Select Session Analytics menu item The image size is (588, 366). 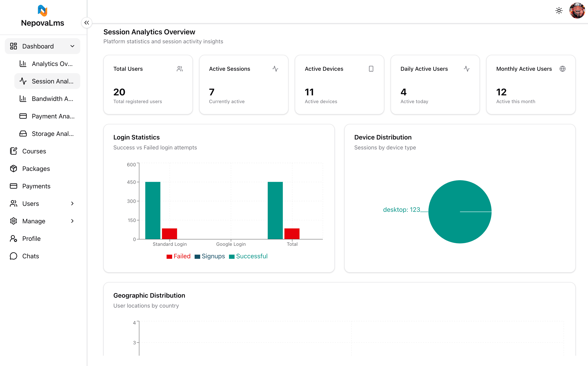coord(47,81)
